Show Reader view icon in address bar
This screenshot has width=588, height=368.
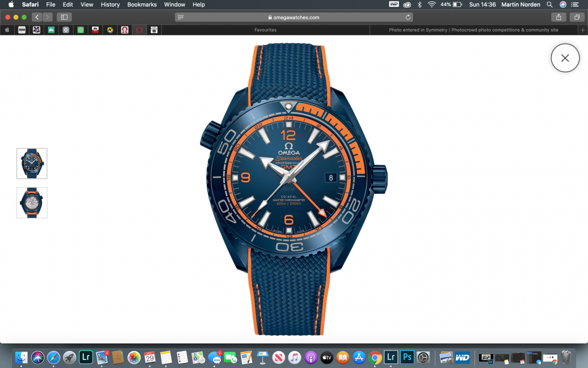point(180,17)
